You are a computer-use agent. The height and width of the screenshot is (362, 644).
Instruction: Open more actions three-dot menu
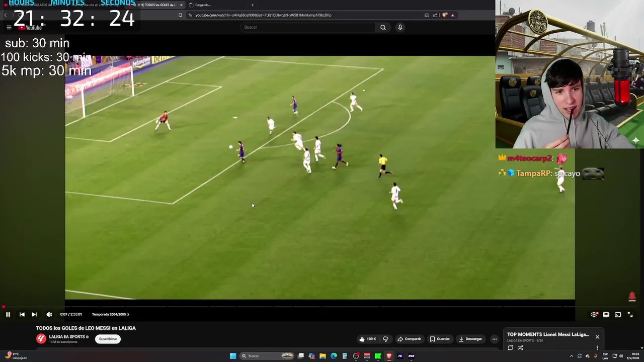[x=494, y=339]
